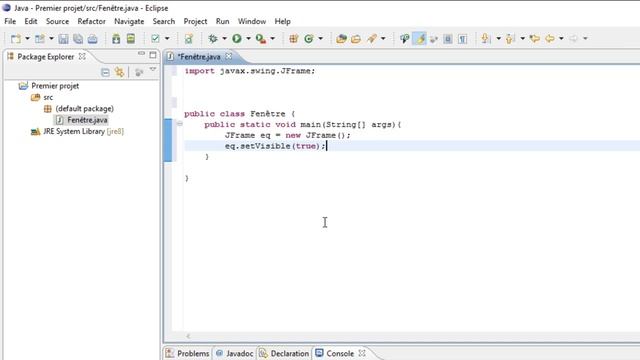Open the Help menu

(x=282, y=21)
